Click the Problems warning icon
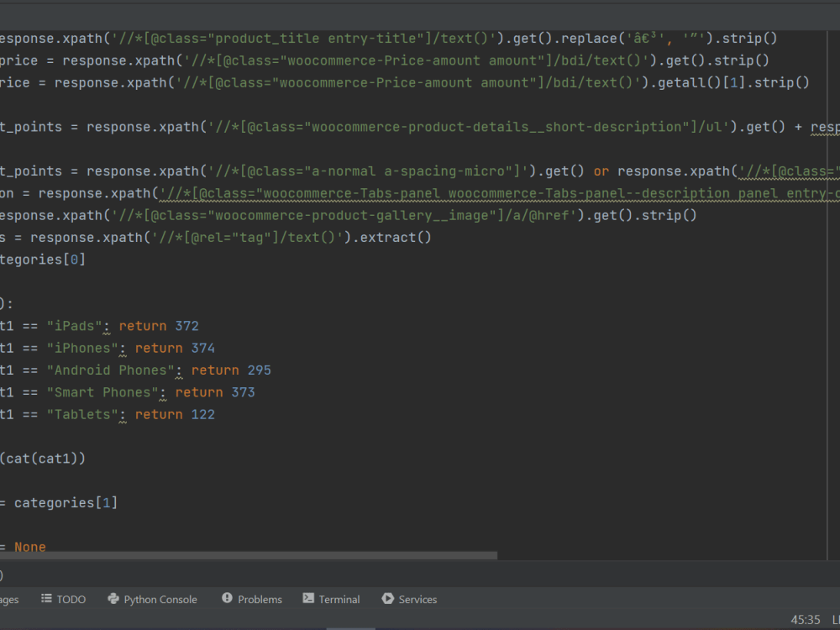Image resolution: width=840 pixels, height=630 pixels. [x=227, y=598]
